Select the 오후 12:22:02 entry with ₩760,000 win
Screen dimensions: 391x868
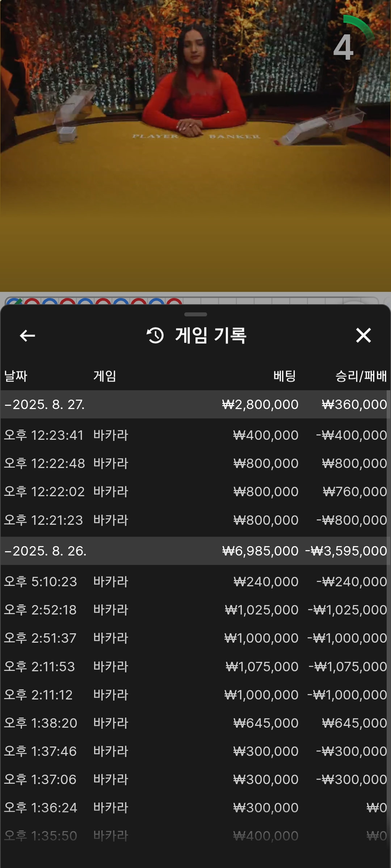[x=195, y=492]
